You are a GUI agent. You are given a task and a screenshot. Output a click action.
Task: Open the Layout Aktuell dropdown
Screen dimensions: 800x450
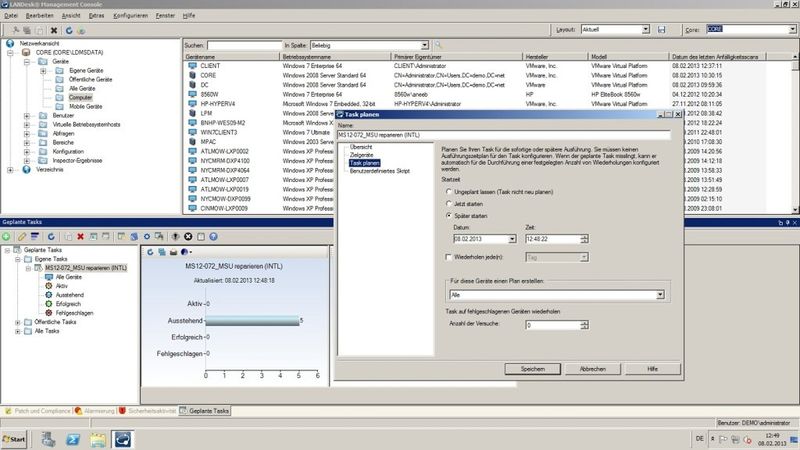pyautogui.click(x=645, y=30)
